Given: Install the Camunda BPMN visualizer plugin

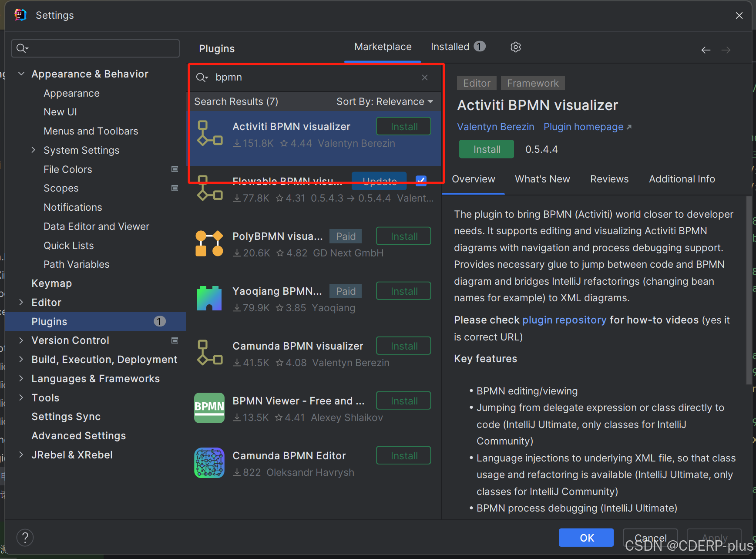Looking at the screenshot, I should [x=403, y=346].
